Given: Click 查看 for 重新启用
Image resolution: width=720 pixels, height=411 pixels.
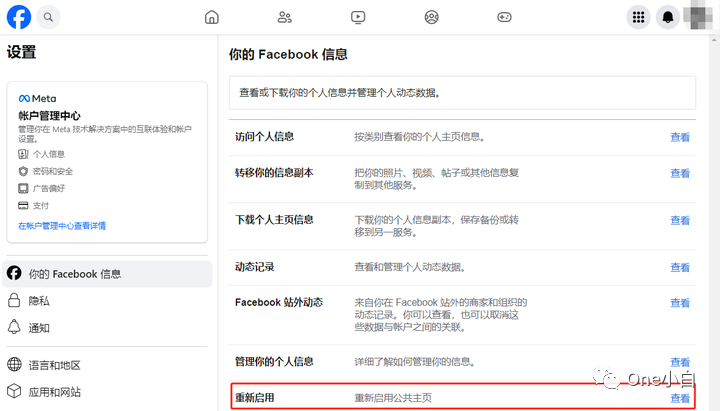Looking at the screenshot, I should coord(680,399).
